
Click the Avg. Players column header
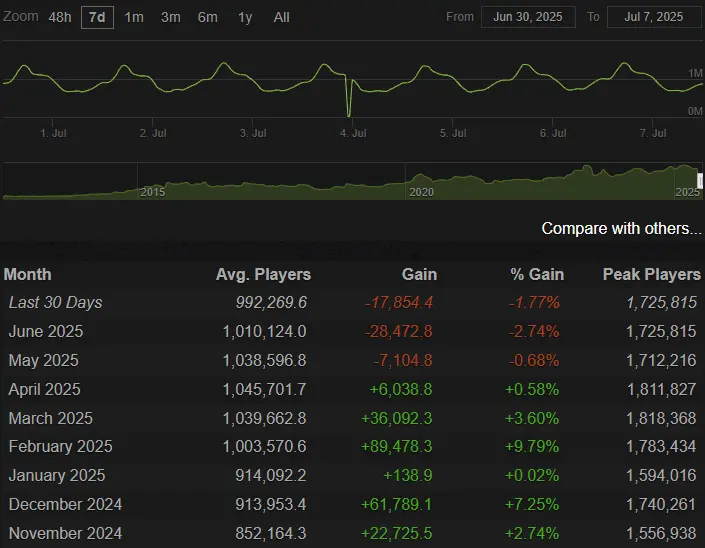coord(263,274)
